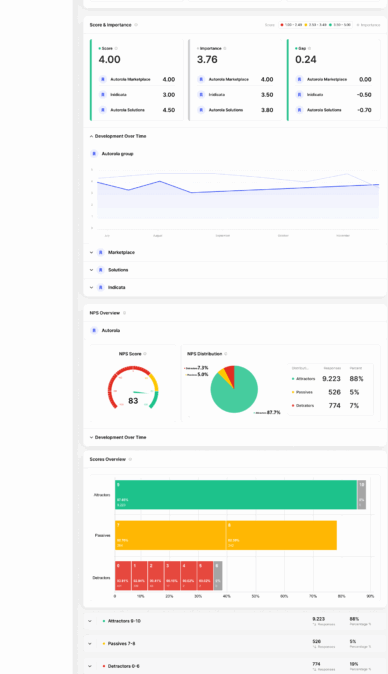This screenshot has height=674, width=388.
Task: Click the Passives row showing 526 responses
Action: pos(330,392)
